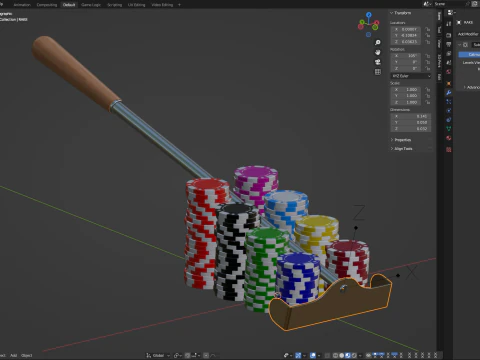
Task: Open the Physics properties tab
Action: pos(449,111)
